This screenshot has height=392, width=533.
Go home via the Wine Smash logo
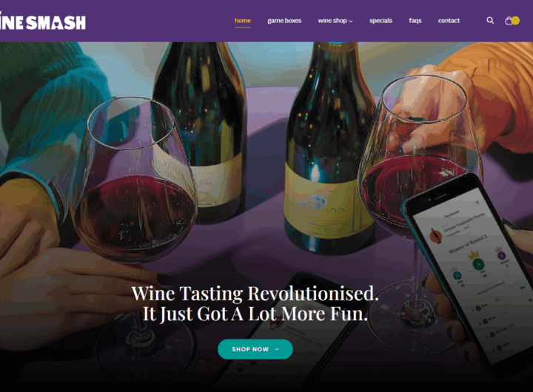tap(42, 22)
